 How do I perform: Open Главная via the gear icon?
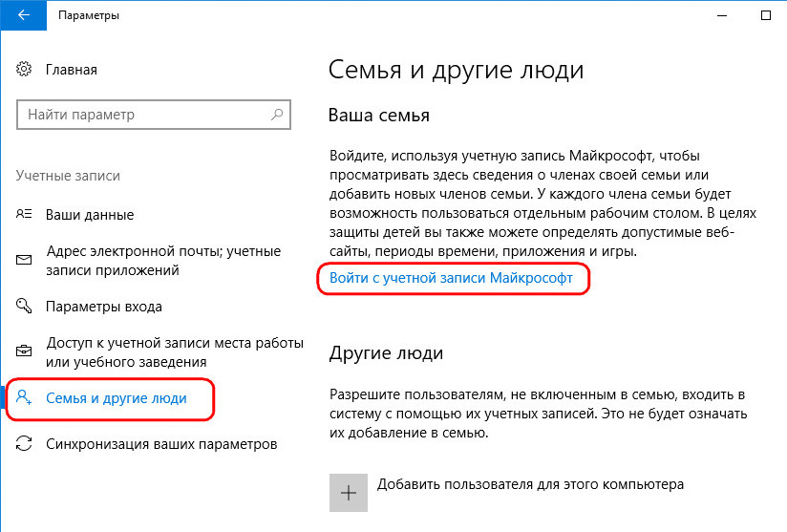24,70
